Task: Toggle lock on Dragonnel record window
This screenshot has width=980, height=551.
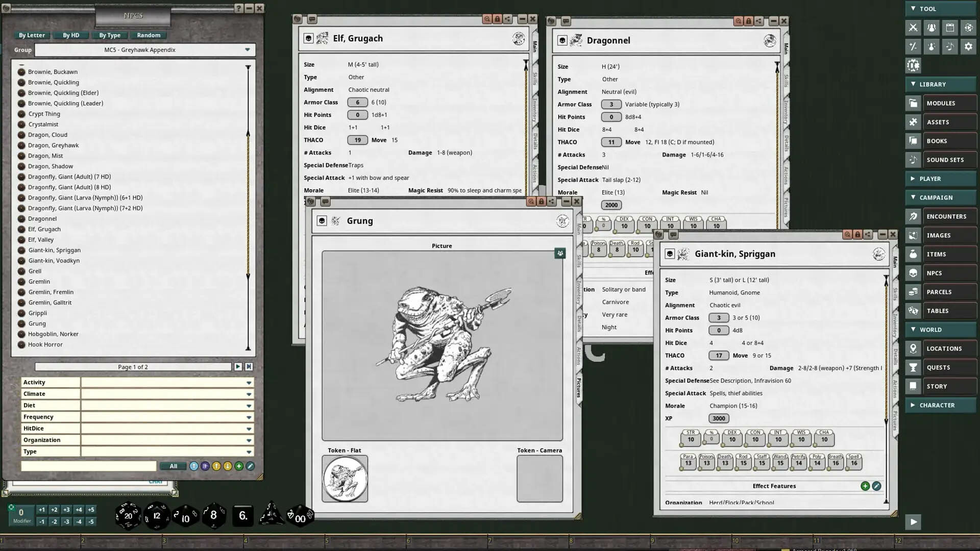Action: (748, 21)
